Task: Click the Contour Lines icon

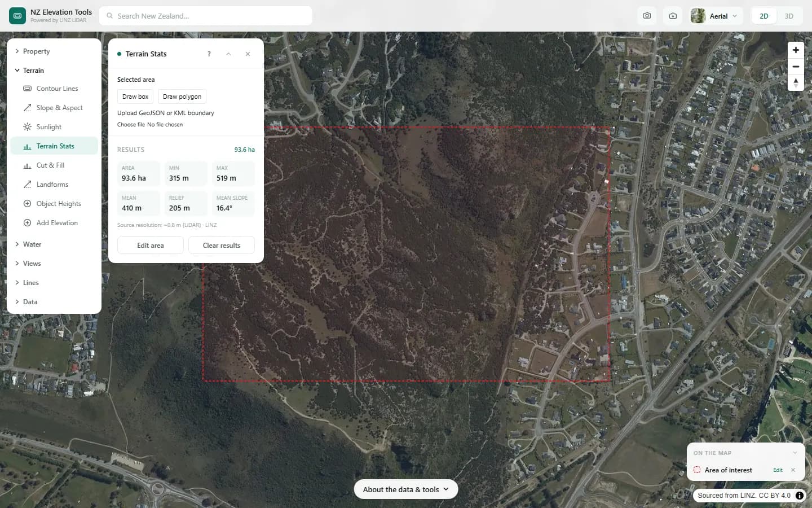Action: pyautogui.click(x=27, y=89)
